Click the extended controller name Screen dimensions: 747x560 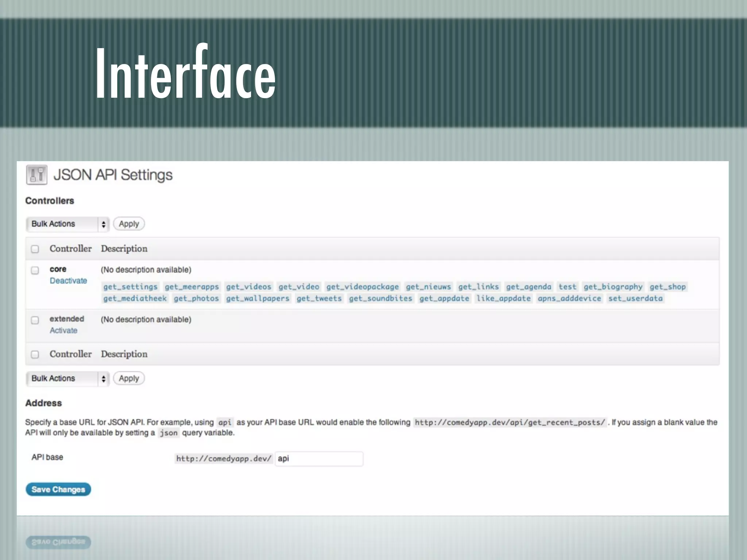(x=67, y=319)
